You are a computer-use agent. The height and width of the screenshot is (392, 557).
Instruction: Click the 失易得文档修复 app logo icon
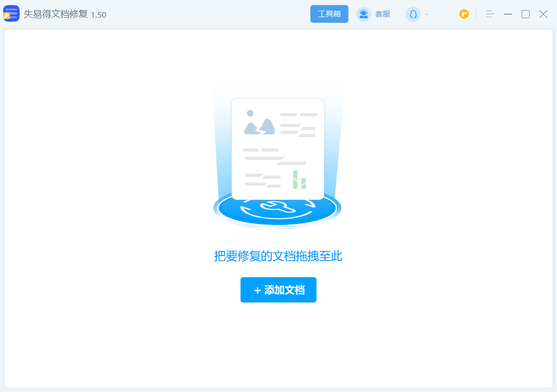(x=11, y=14)
